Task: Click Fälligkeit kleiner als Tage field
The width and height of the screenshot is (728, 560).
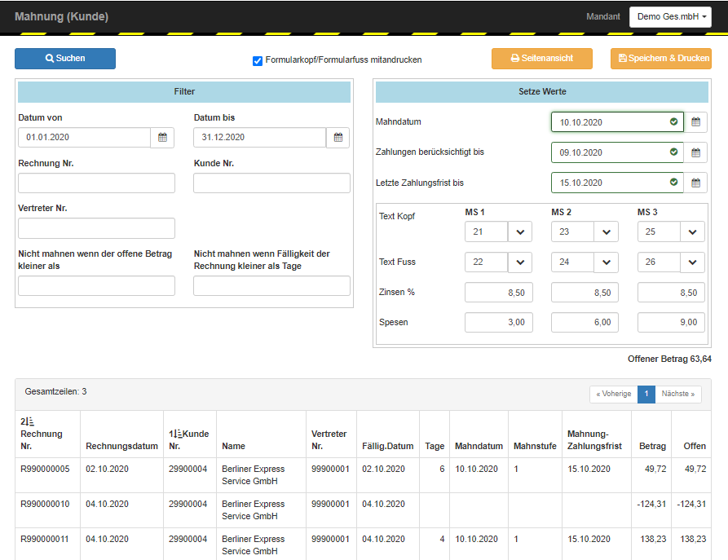Action: 271,286
